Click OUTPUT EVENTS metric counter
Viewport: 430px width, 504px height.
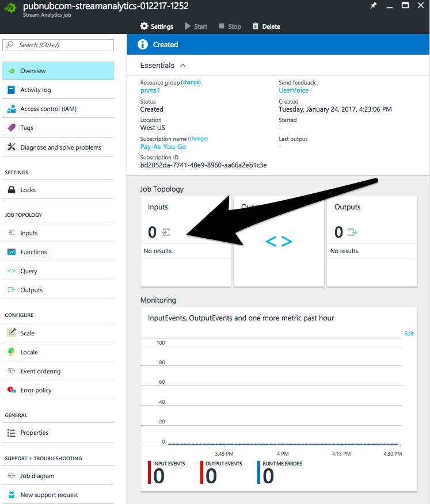pyautogui.click(x=221, y=472)
